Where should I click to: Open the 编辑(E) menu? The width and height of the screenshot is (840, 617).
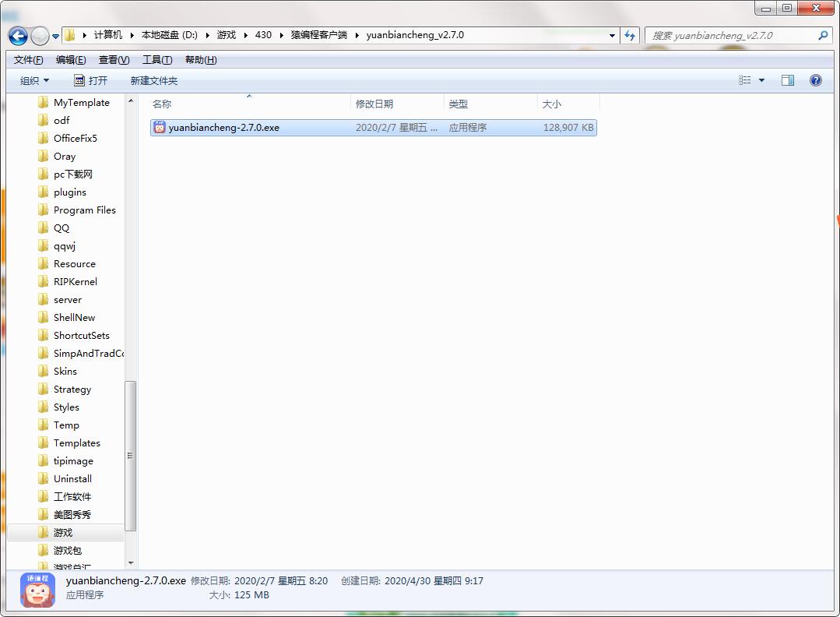click(71, 59)
